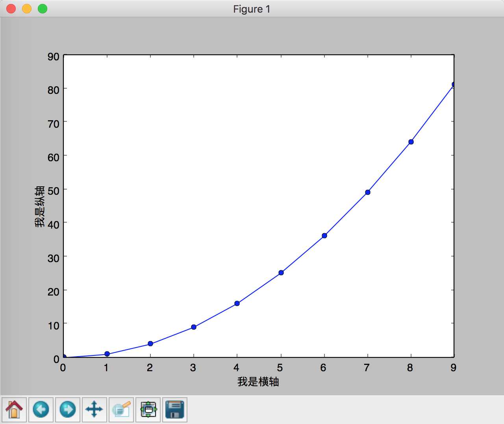Maximize Figure 1 with the green button
This screenshot has width=504, height=424.
pos(43,9)
